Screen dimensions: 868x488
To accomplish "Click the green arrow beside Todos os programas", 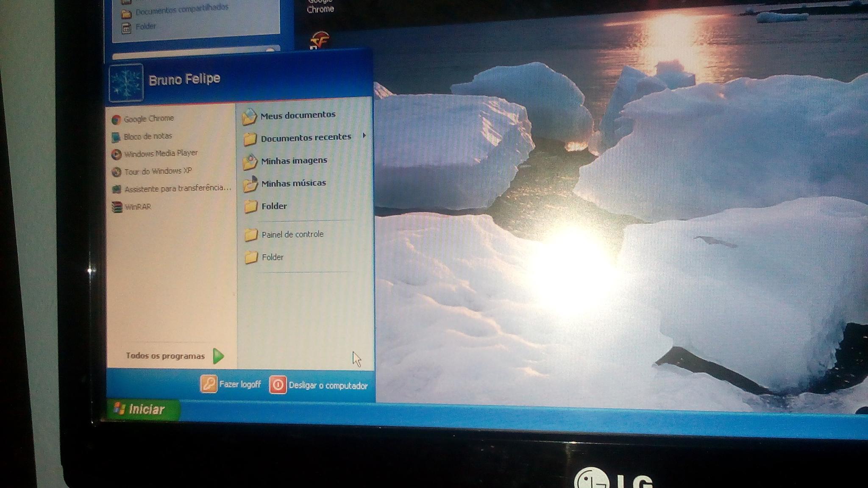I will (x=218, y=356).
